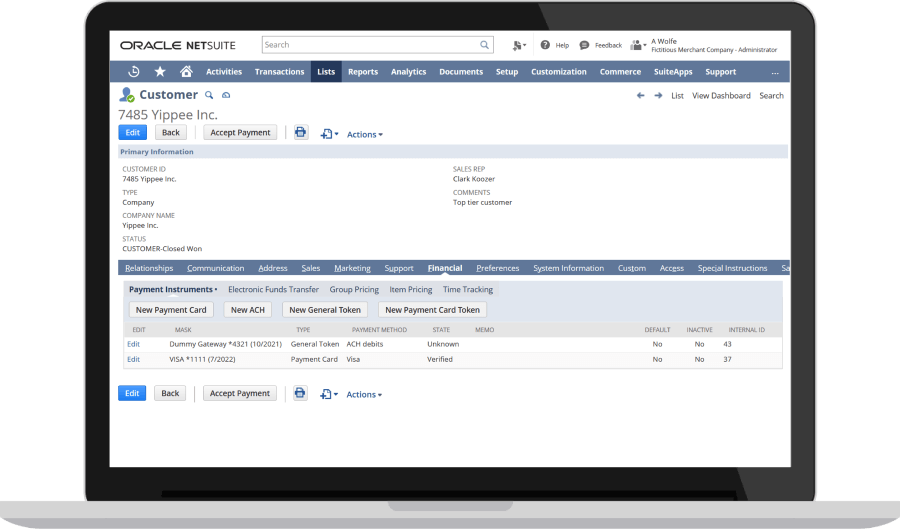
Task: Go to the Home icon
Action: [x=186, y=71]
